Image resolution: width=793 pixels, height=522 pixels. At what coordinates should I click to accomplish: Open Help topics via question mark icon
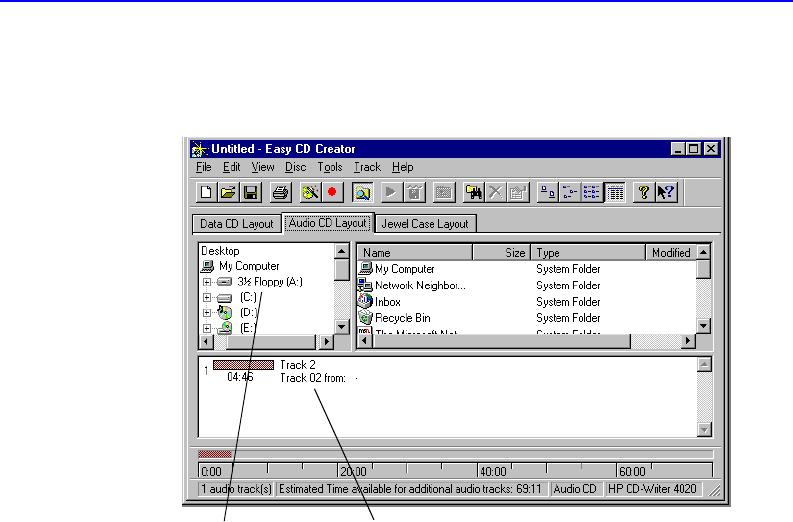644,192
